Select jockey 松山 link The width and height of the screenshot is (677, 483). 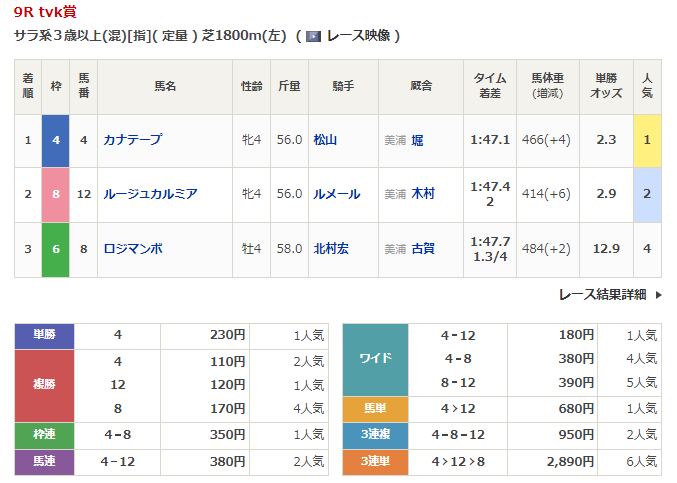325,140
